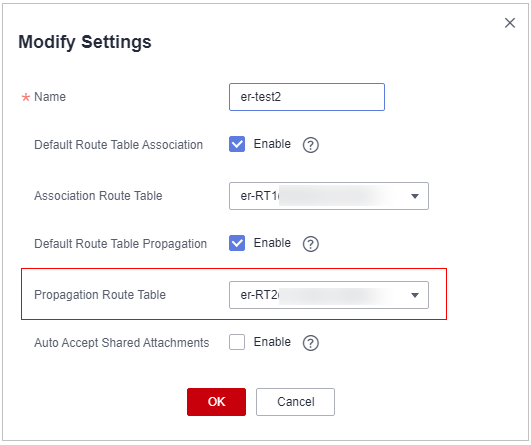The height and width of the screenshot is (445, 531).
Task: Click the Enable label beside Association checkbox
Action: point(272,144)
